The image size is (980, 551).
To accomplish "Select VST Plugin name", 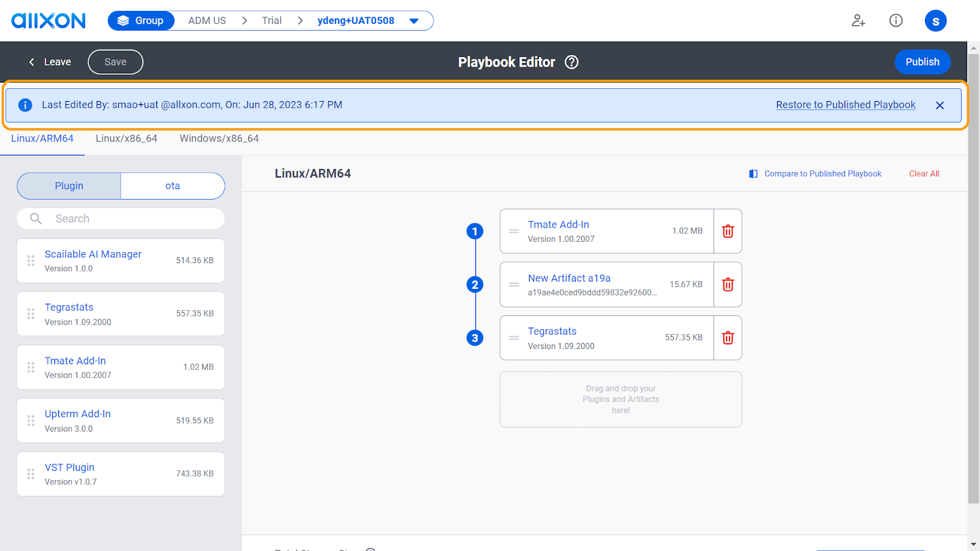I will (x=69, y=467).
